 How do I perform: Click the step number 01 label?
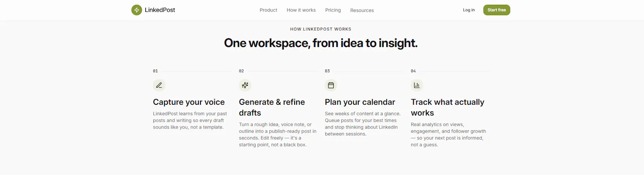coord(155,71)
